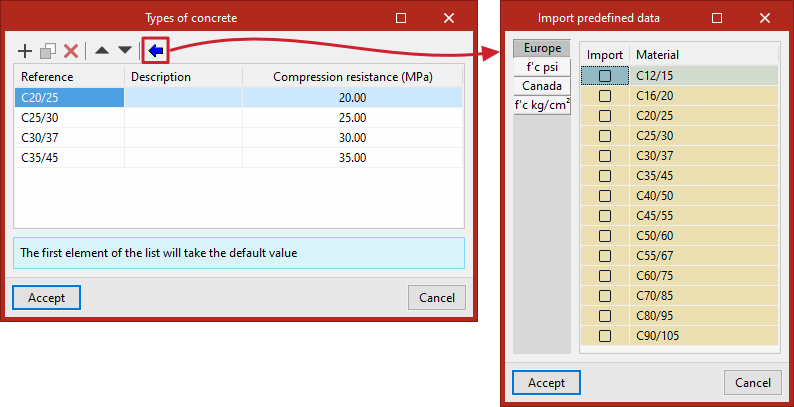
Task: Cancel the Types of concrete dialog
Action: 436,298
